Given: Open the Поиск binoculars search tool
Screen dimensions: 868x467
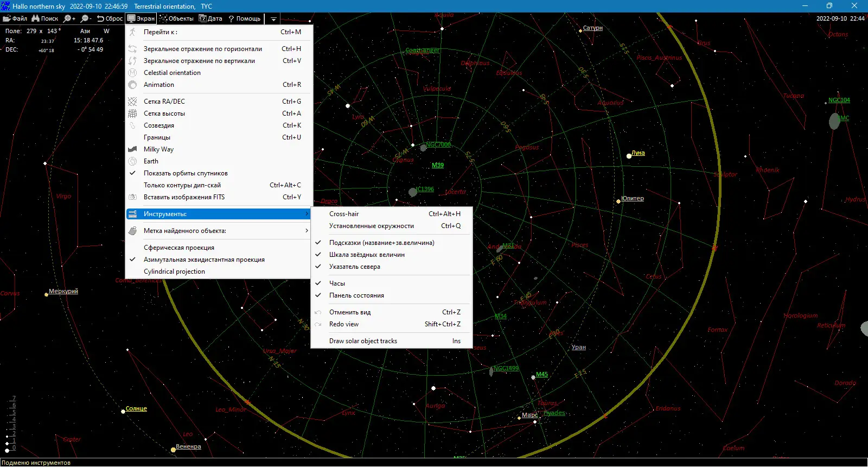Looking at the screenshot, I should [44, 18].
